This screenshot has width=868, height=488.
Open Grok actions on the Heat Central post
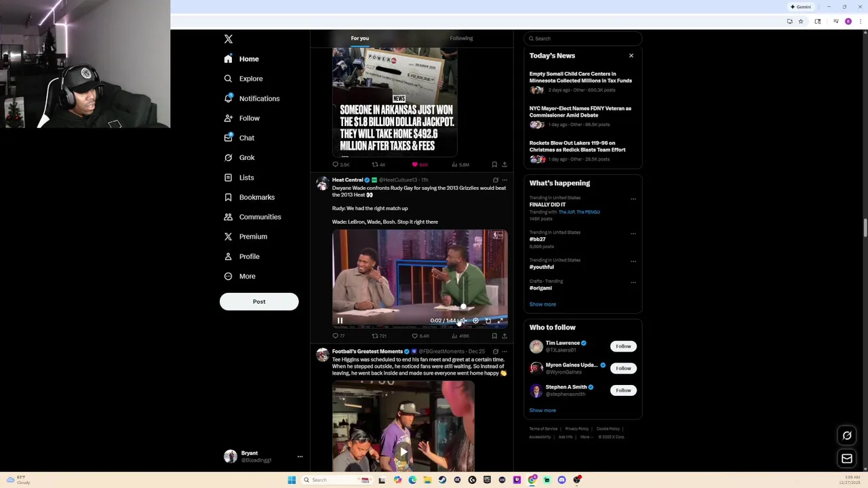[x=495, y=180]
